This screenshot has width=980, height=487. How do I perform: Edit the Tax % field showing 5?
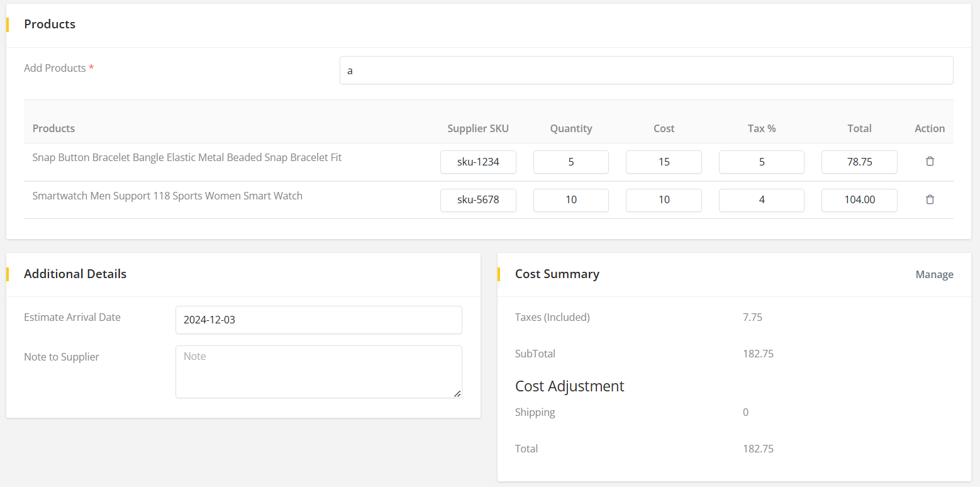pos(761,162)
